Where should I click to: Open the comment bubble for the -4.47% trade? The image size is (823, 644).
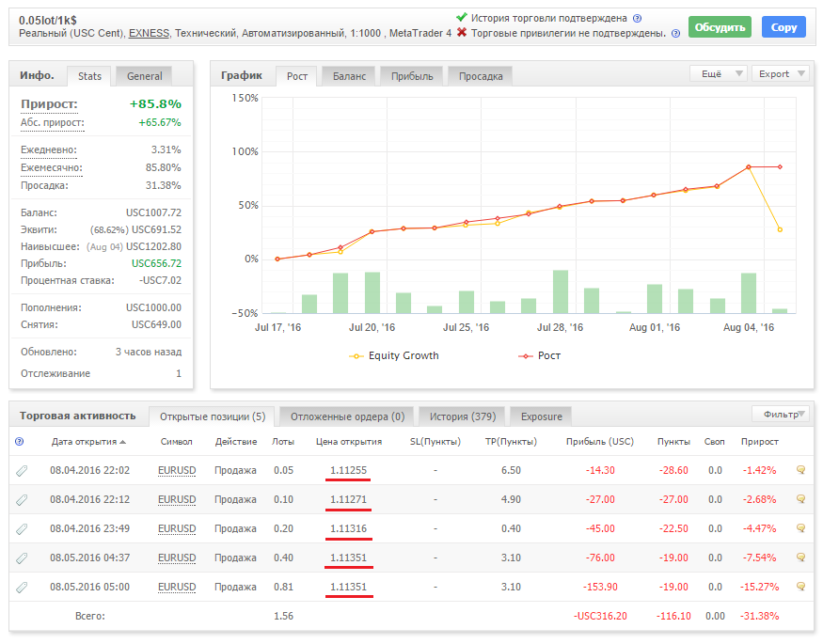click(801, 528)
